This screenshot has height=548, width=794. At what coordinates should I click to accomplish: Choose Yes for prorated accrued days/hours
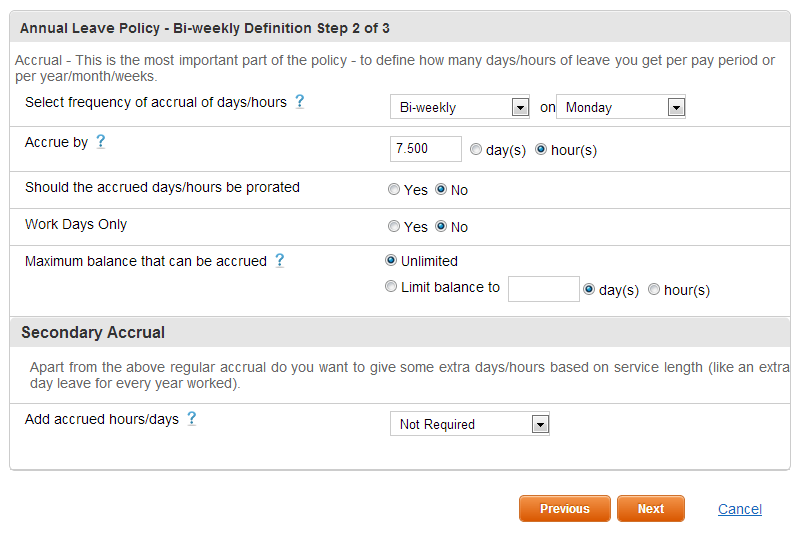point(393,189)
